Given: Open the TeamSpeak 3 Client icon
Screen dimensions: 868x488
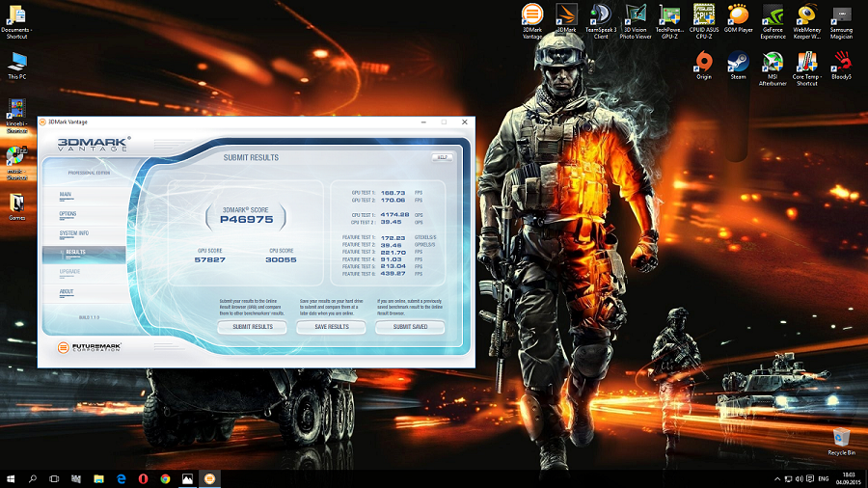Looking at the screenshot, I should [x=599, y=15].
